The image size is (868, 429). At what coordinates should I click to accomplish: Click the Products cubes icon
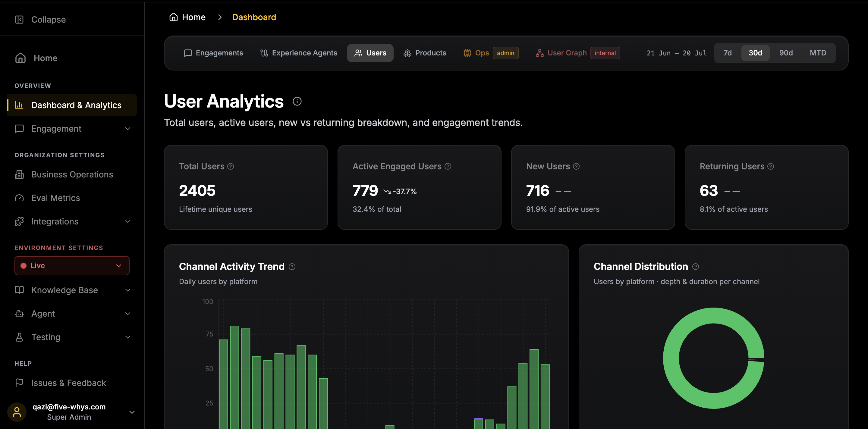(x=407, y=53)
